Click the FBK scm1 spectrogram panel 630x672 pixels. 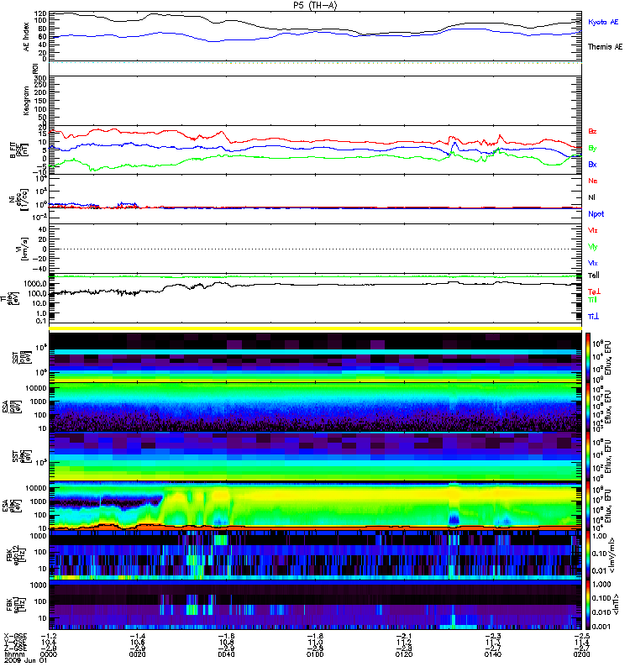point(316,605)
